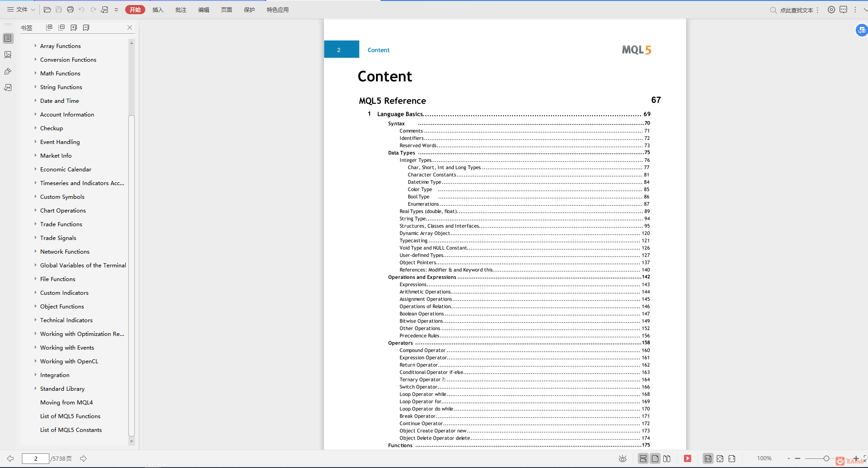Switch to the 特色应用 tab
The width and height of the screenshot is (868, 468).
pos(278,10)
